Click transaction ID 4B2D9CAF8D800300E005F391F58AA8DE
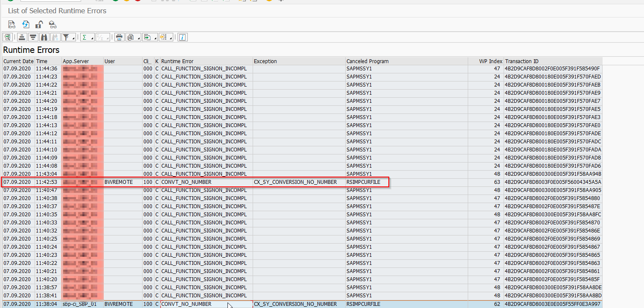The image size is (644, 308). (553, 288)
